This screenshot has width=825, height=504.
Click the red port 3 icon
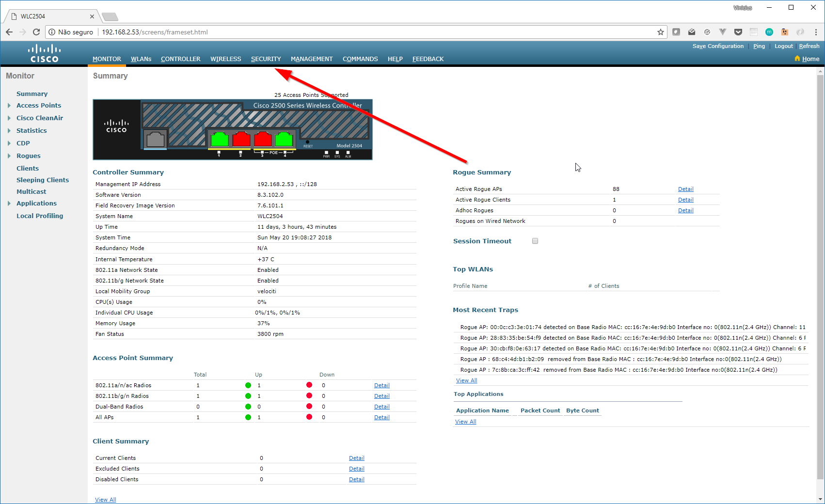263,139
